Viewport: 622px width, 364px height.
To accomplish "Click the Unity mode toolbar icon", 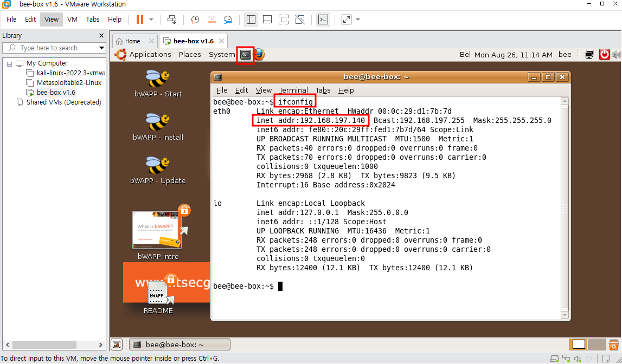I will [x=300, y=19].
